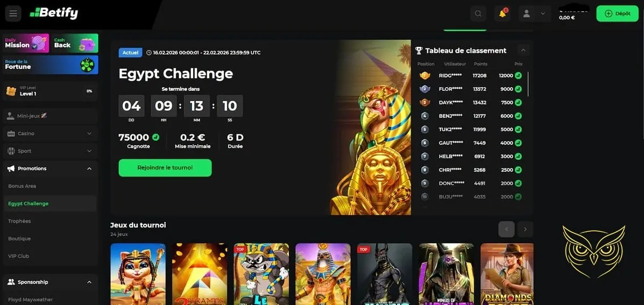644x305 pixels.
Task: Open the notifications bell icon
Action: [503, 13]
